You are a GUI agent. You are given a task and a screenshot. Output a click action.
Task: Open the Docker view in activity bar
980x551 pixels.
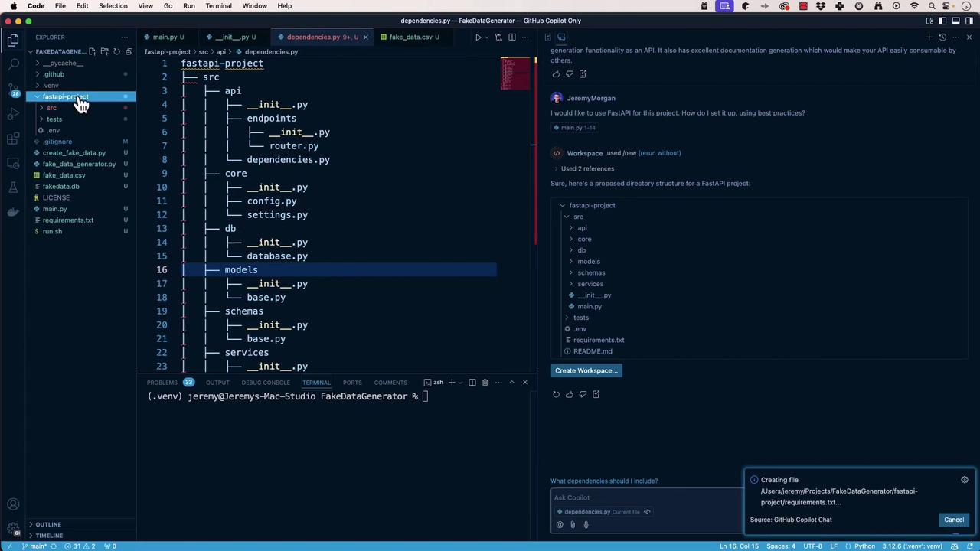(13, 212)
